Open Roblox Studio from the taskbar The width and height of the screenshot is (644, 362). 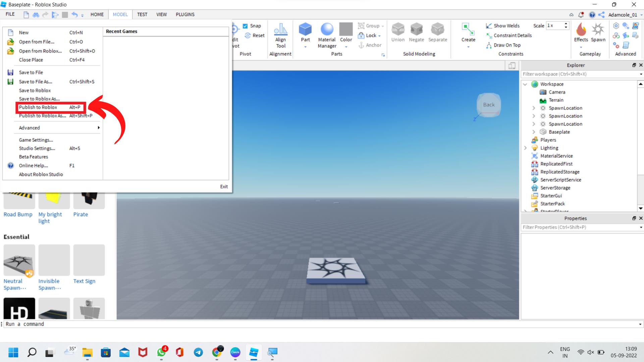(254, 352)
